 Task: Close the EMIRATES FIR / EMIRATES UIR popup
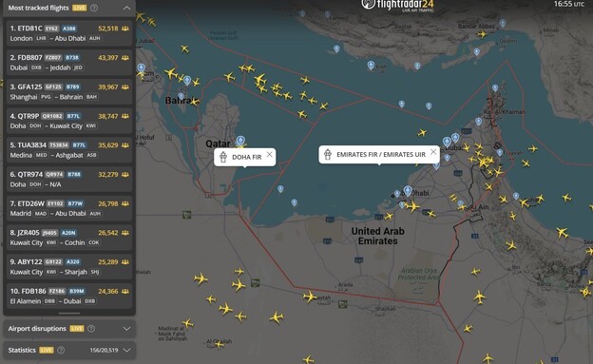pos(433,152)
